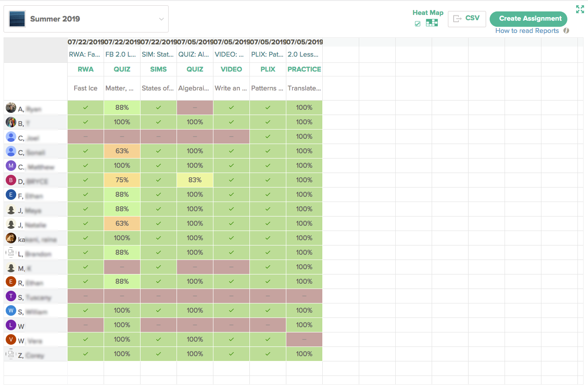Click the fullscreen expand icon
588x386 pixels.
tap(580, 9)
